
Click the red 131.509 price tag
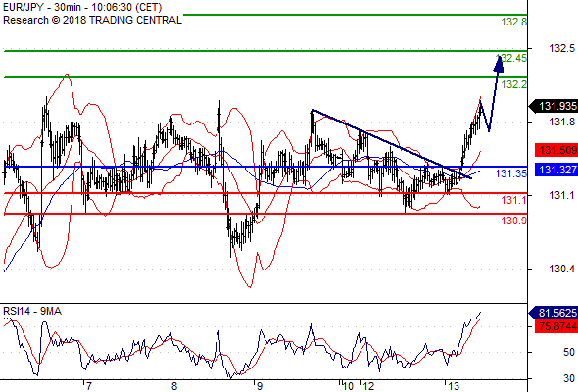(556, 150)
